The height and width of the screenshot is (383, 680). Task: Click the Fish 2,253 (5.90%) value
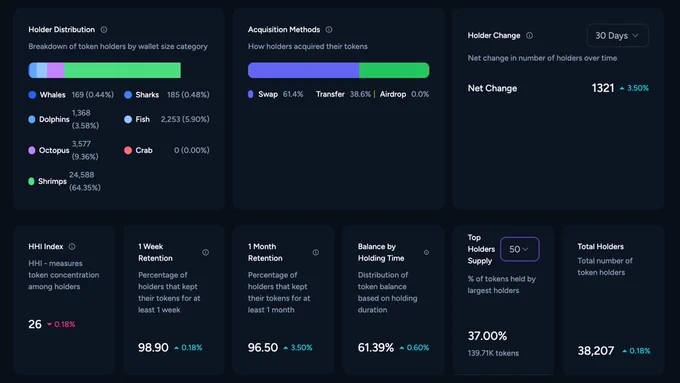pos(185,119)
